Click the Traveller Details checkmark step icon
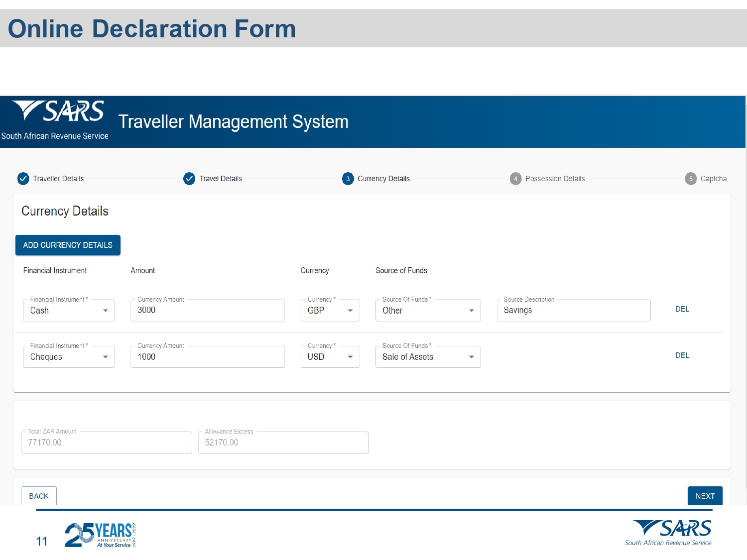Image resolution: width=747 pixels, height=560 pixels. point(23,179)
